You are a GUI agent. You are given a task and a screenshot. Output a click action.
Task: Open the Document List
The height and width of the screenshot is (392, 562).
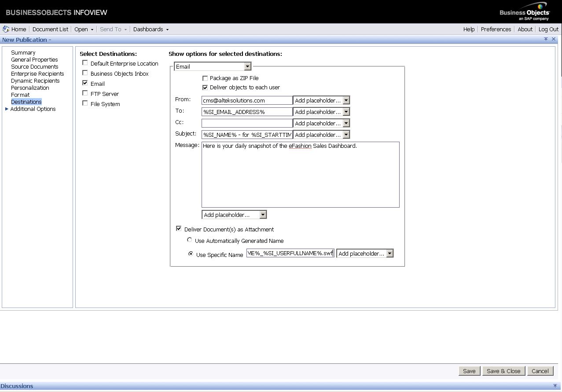tap(50, 29)
